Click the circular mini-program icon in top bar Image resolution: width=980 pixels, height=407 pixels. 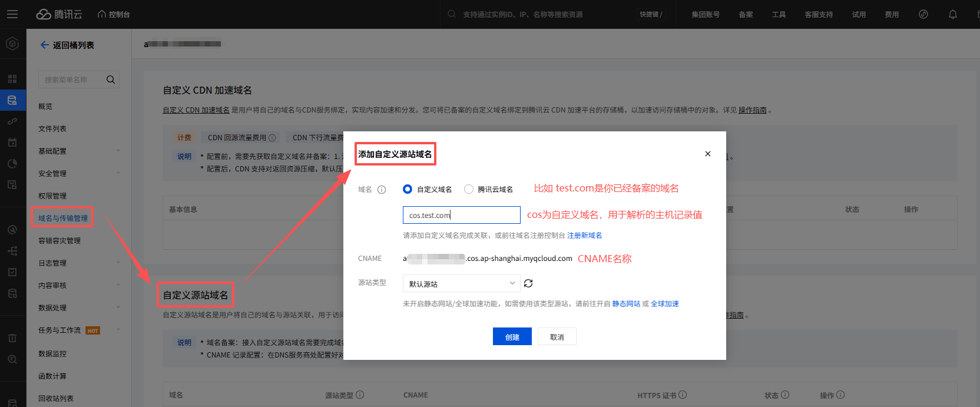pyautogui.click(x=923, y=14)
